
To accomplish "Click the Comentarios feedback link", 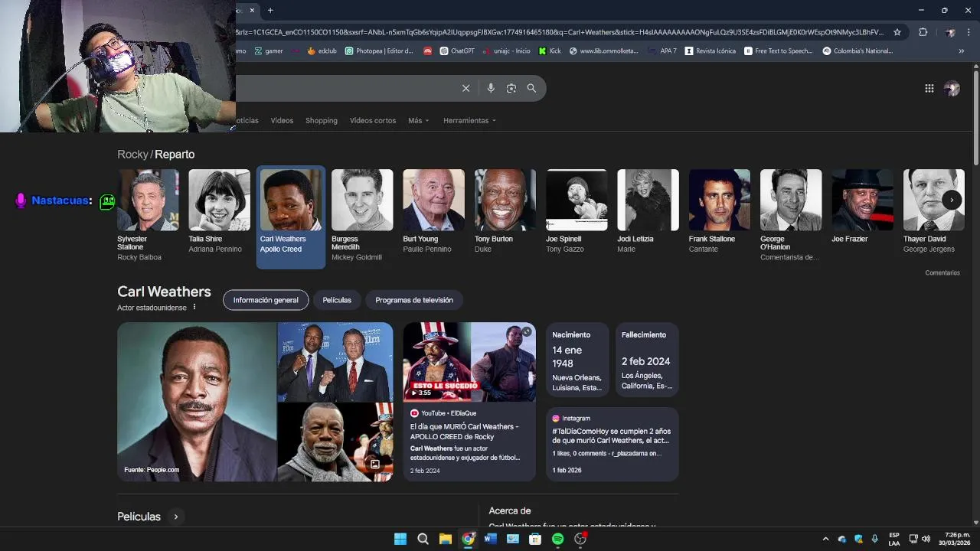I will click(x=942, y=272).
